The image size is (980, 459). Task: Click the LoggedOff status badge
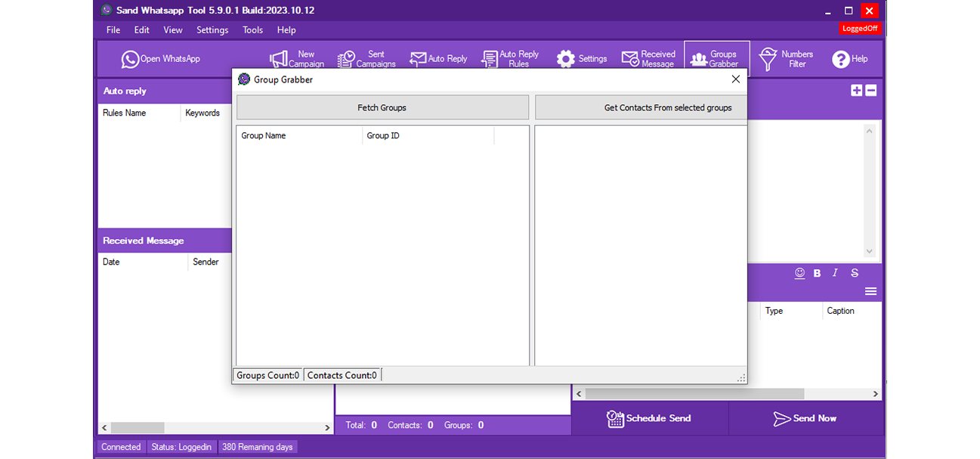click(860, 29)
